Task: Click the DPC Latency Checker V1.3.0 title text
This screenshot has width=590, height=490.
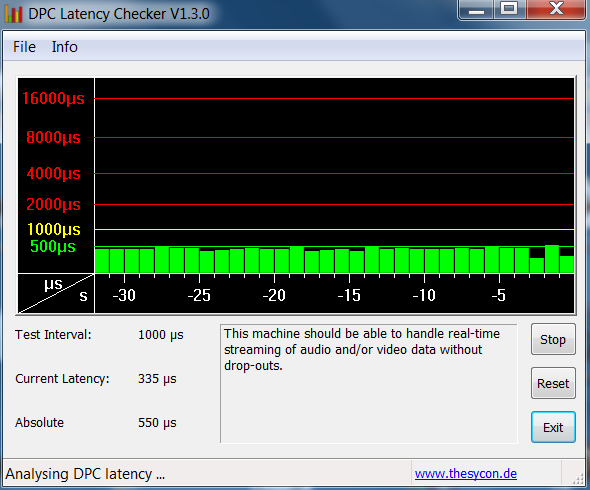Action: click(x=119, y=14)
